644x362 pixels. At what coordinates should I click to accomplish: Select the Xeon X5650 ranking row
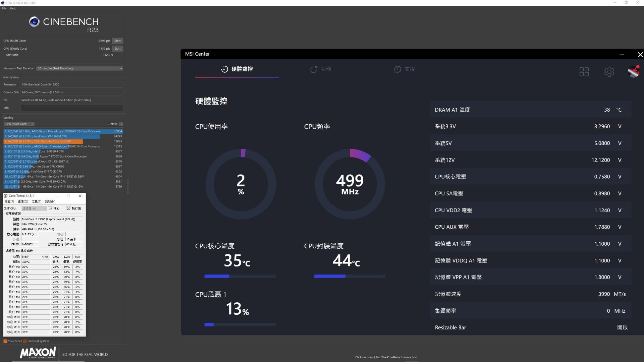pos(63,167)
